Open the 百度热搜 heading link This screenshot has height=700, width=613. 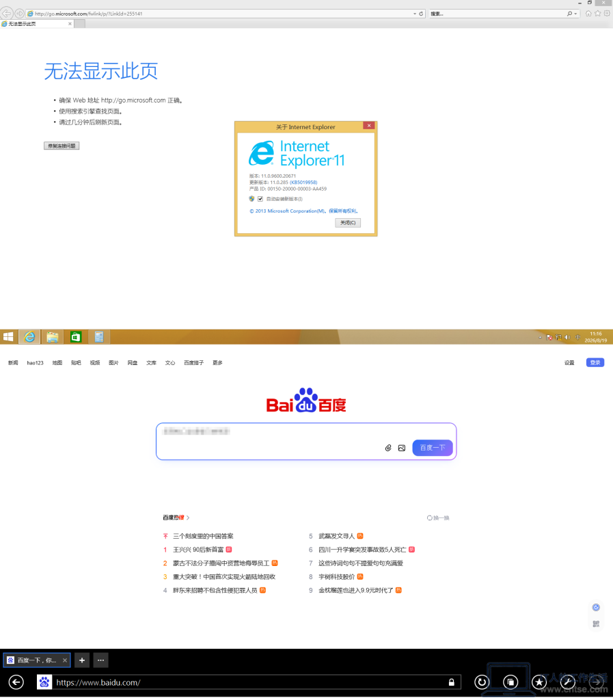click(176, 518)
